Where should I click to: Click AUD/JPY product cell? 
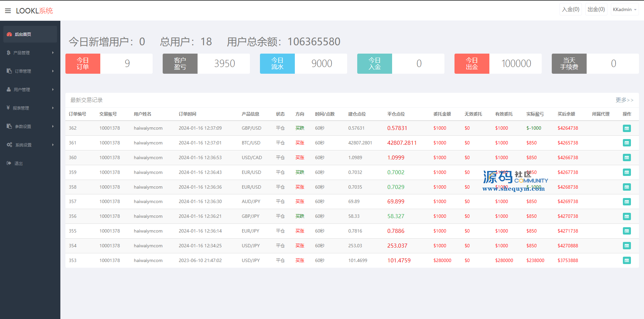(x=251, y=201)
